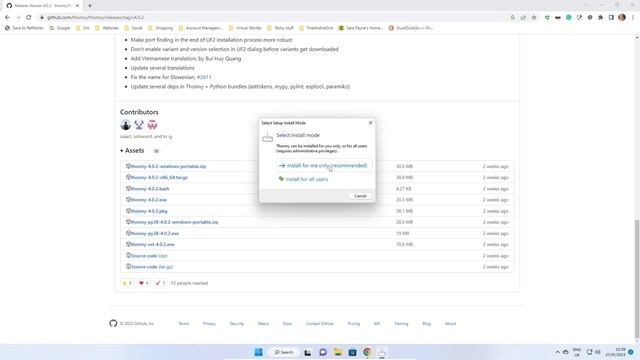Open second contributor avatar

pos(139,125)
